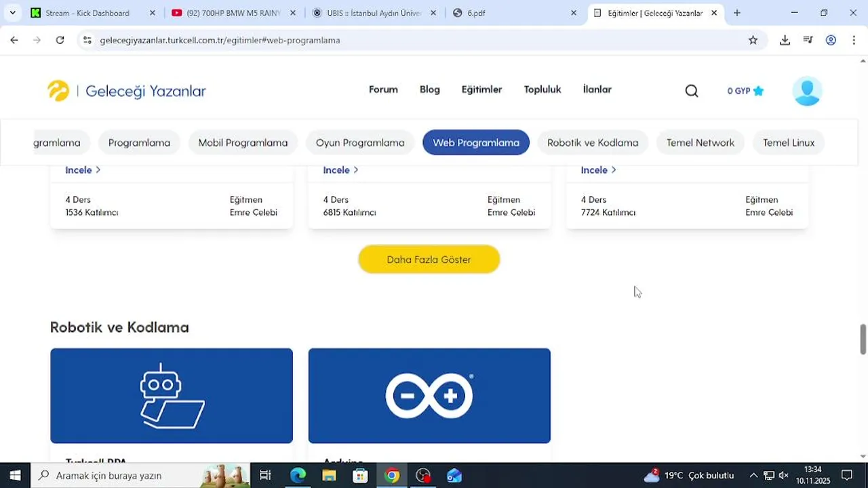Click the Daha Fazla Göster button
868x488 pixels.
(429, 260)
